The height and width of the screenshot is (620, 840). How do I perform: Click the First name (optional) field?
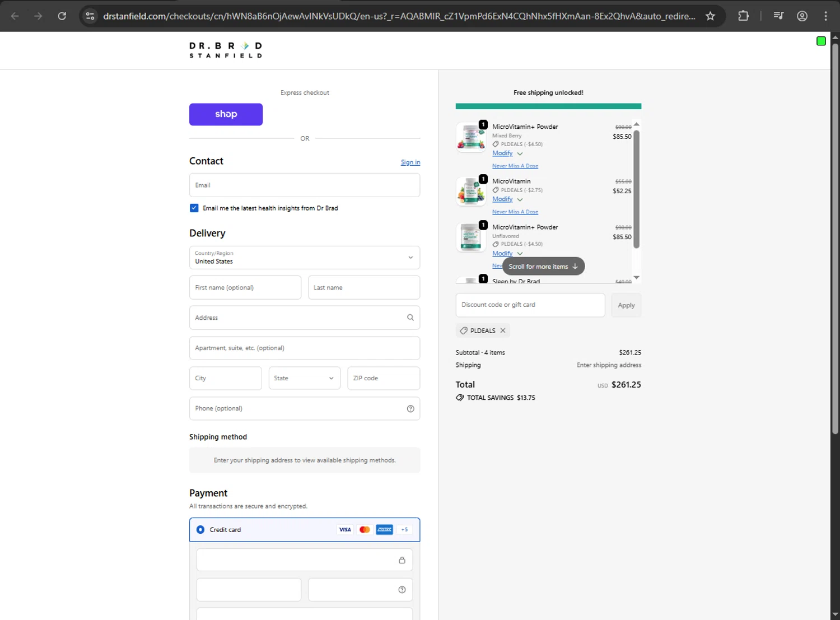pyautogui.click(x=245, y=287)
